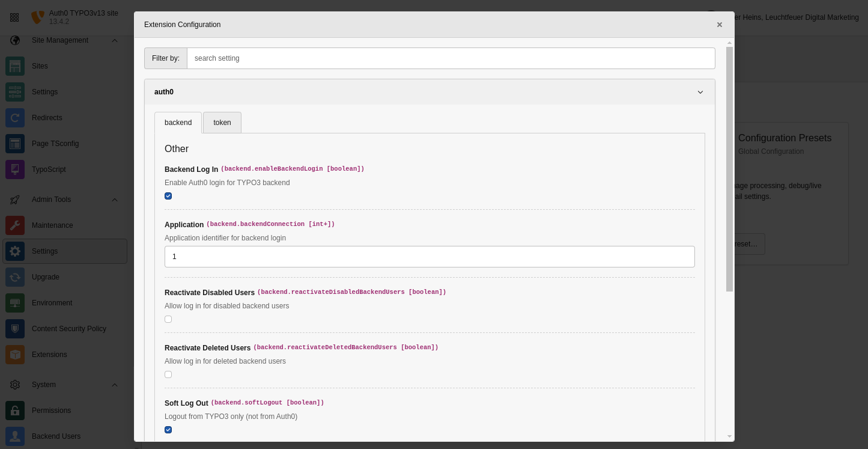Open the application grid menu icon

[x=14, y=17]
